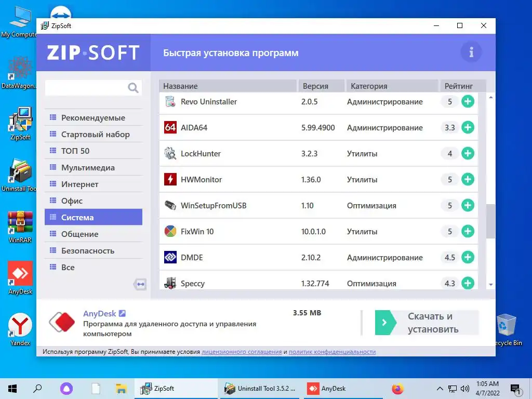Click the list scroll up arrow

pos(490,97)
